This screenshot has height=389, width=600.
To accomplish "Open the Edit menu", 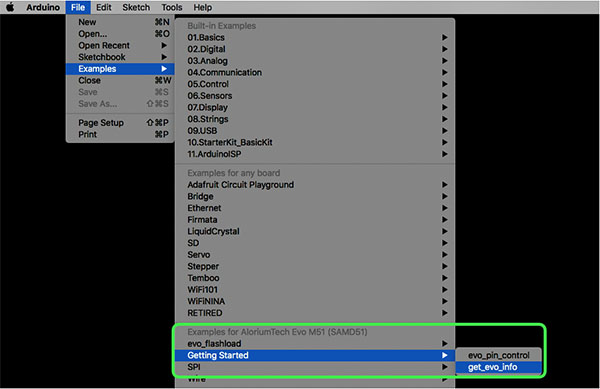I will tap(104, 7).
